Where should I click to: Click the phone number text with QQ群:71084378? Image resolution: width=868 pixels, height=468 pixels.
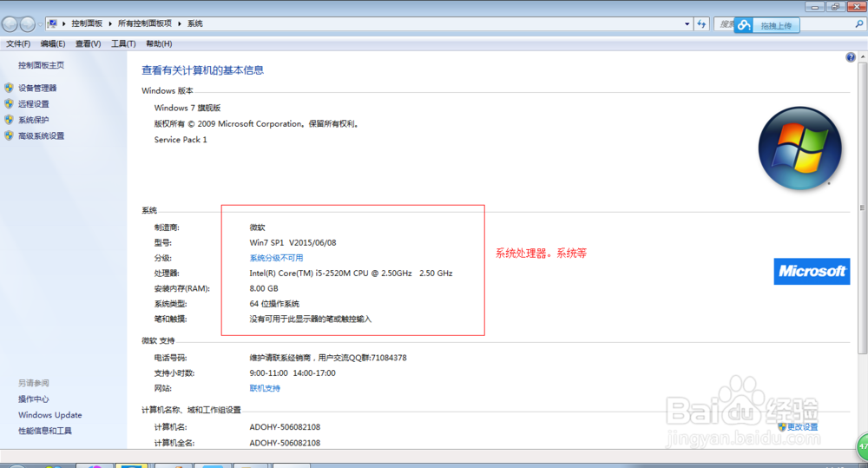tap(328, 358)
